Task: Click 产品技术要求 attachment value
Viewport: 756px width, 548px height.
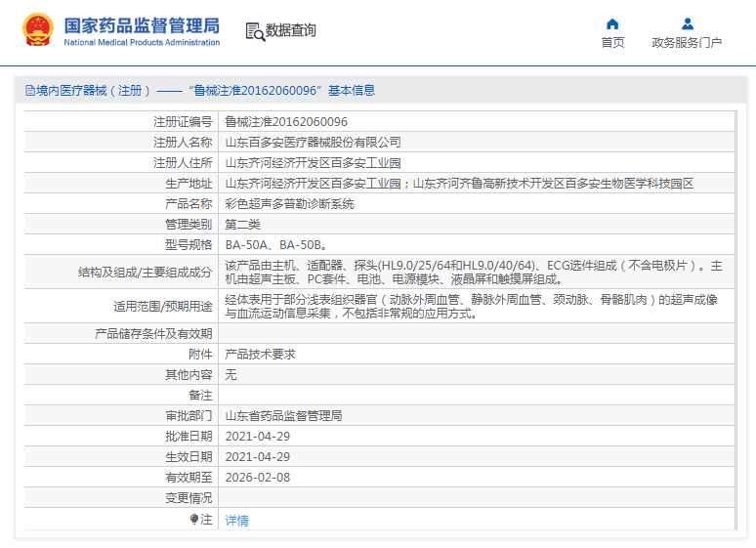Action: (x=261, y=355)
